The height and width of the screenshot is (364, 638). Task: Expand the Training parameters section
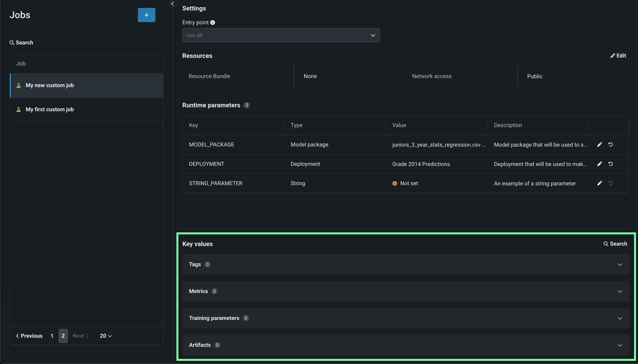click(620, 318)
